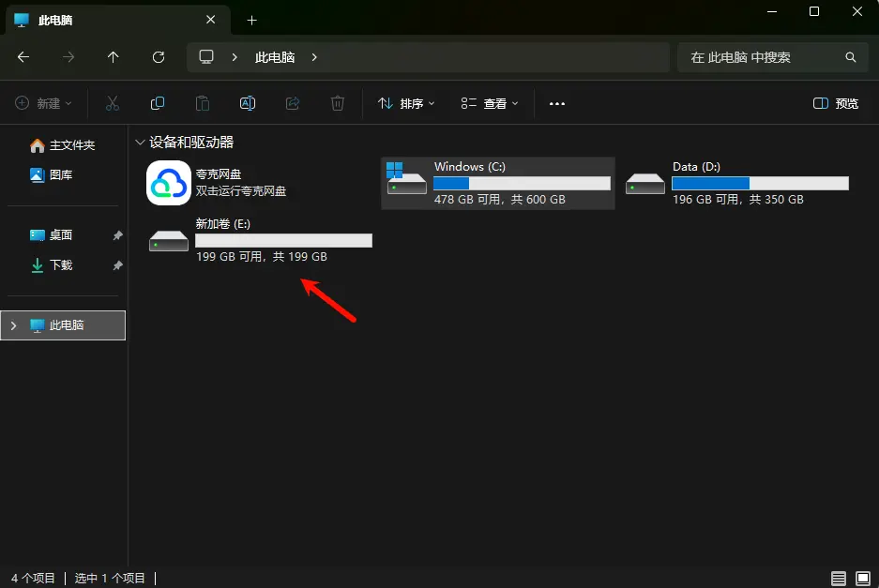The width and height of the screenshot is (879, 588).
Task: Expand 此电脑 in the navigation pane
Action: pyautogui.click(x=12, y=325)
